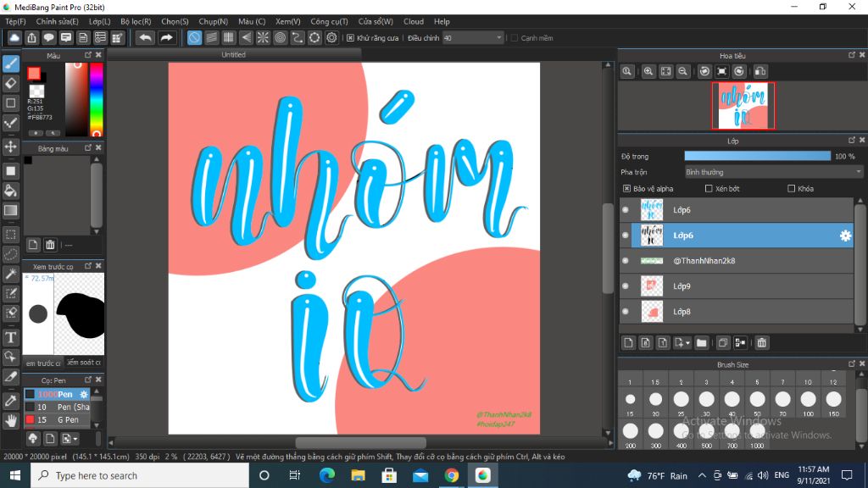
Task: Zoom out in the Navigator panel
Action: click(683, 71)
